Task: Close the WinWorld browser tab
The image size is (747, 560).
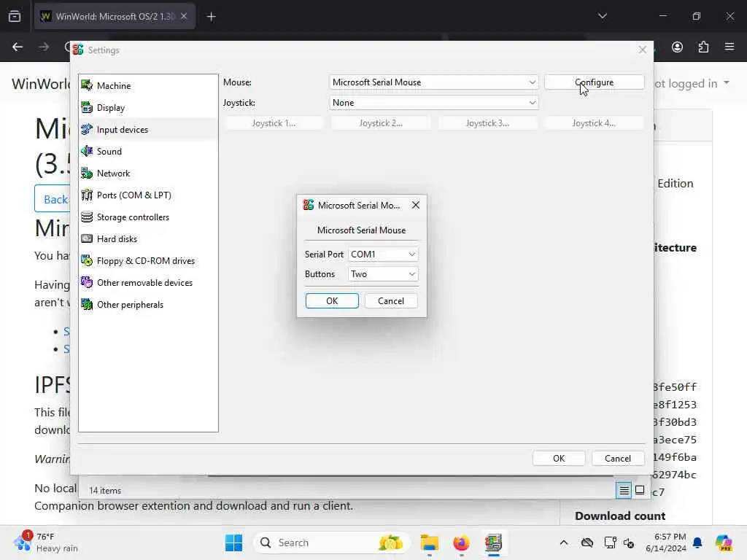Action: pos(184,16)
